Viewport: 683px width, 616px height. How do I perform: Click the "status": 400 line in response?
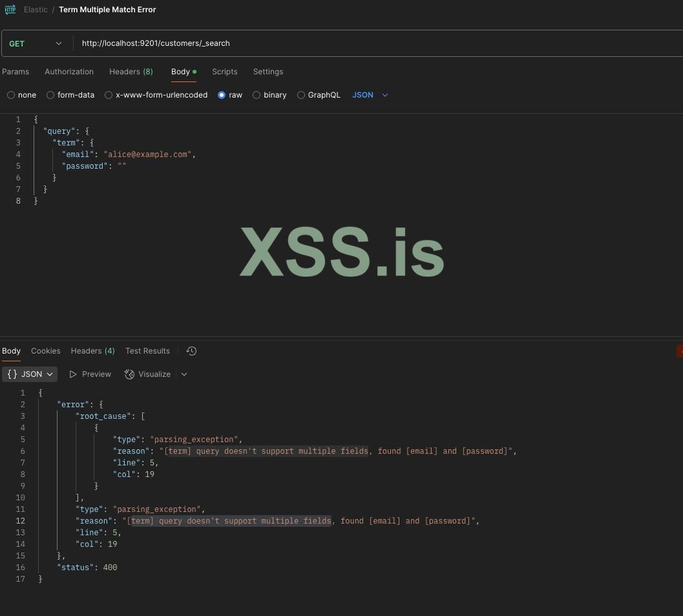click(87, 568)
